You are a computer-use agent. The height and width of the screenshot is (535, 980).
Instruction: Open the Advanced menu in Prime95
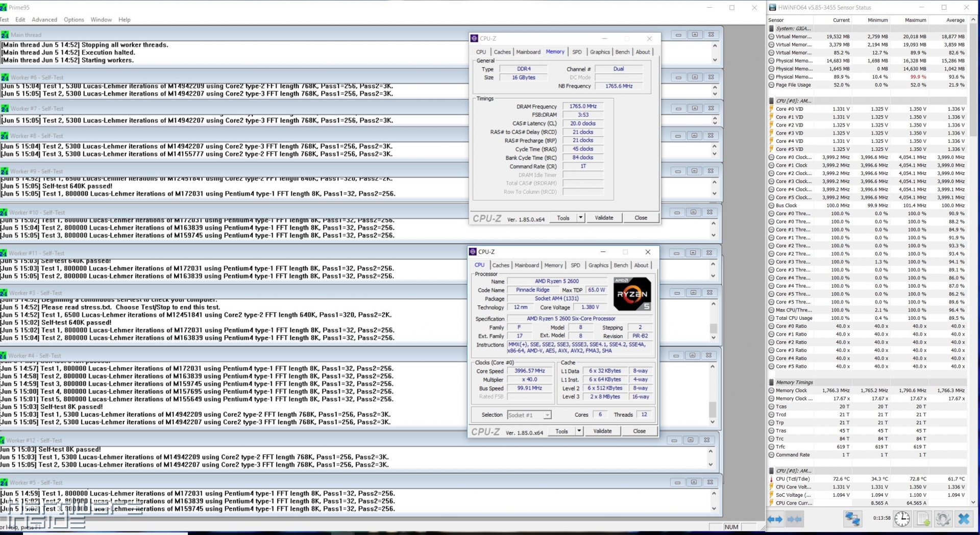(44, 19)
